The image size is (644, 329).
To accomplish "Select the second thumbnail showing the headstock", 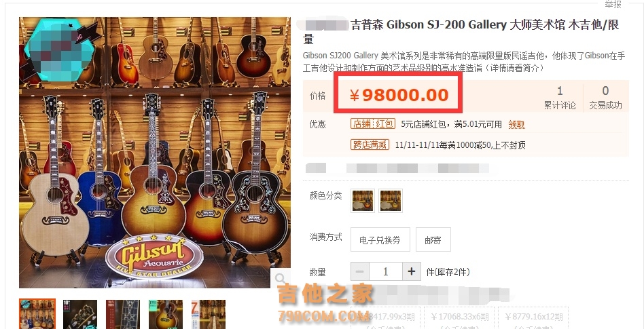I will 80,314.
